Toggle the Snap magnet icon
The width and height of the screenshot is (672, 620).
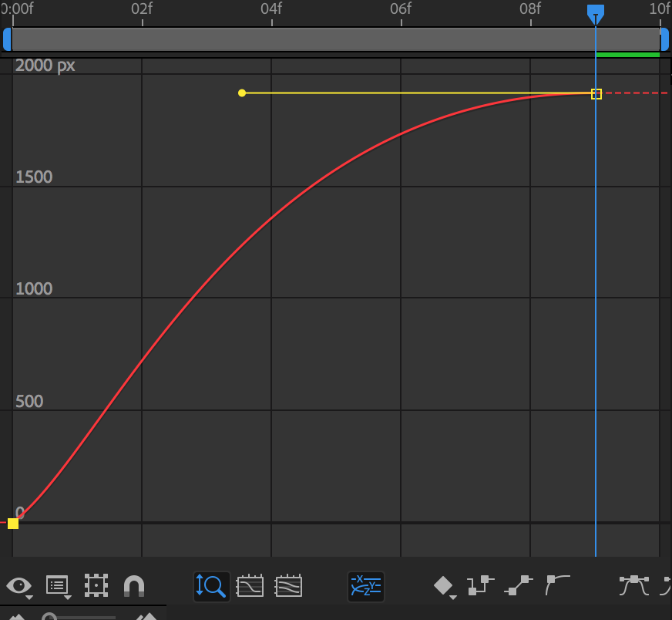[x=134, y=586]
